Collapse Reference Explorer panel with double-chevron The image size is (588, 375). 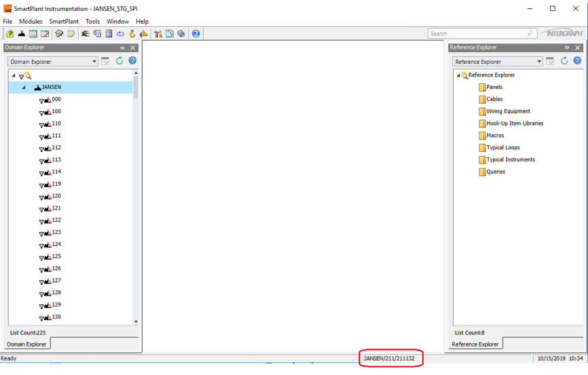point(567,47)
